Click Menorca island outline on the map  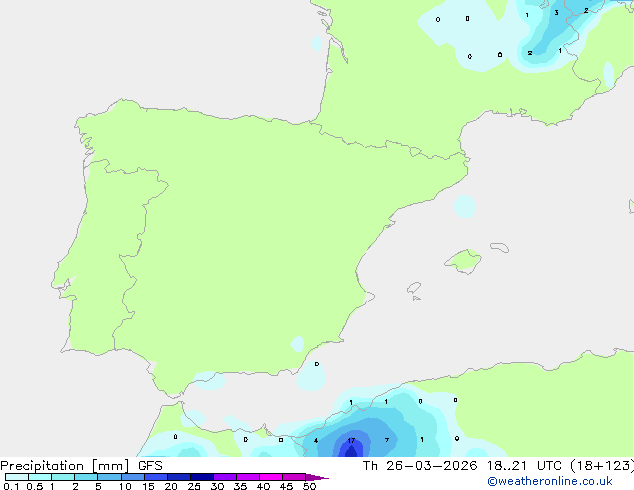coord(499,247)
